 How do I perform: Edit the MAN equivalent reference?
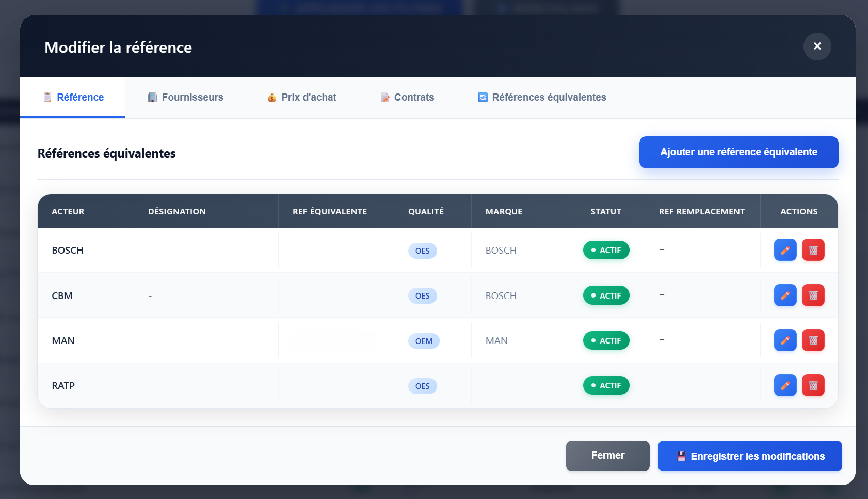pos(785,340)
